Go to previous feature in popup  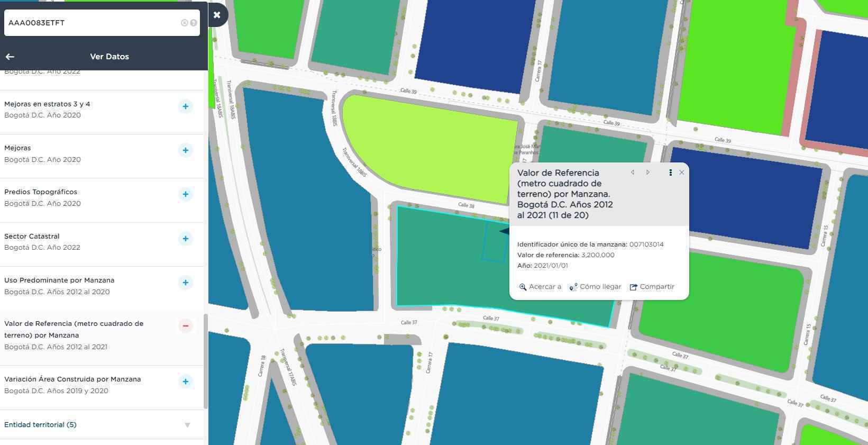633,172
